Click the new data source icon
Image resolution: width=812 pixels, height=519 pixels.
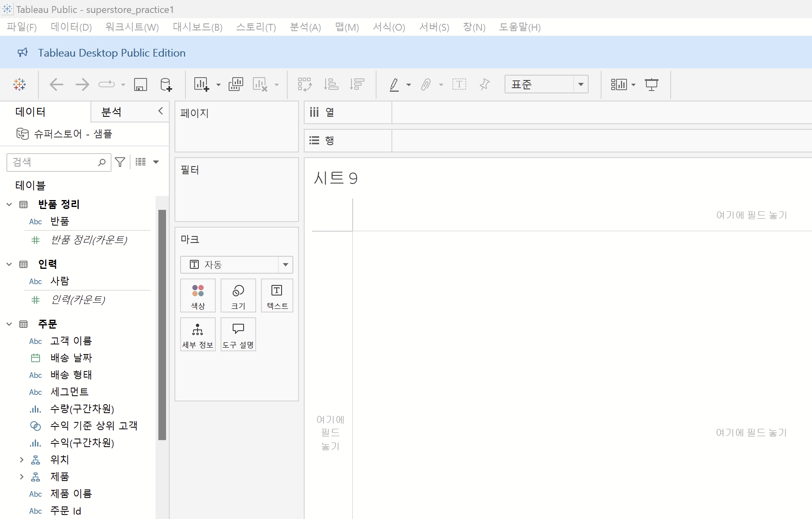click(x=166, y=84)
